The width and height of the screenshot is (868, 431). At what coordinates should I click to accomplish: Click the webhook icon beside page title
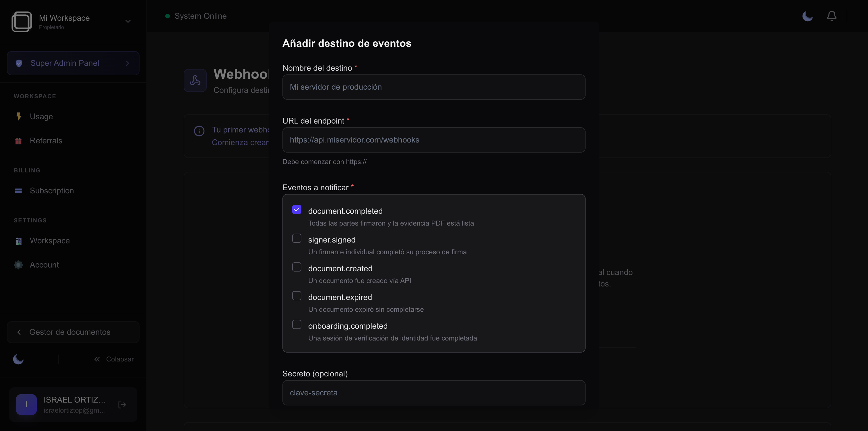(195, 80)
